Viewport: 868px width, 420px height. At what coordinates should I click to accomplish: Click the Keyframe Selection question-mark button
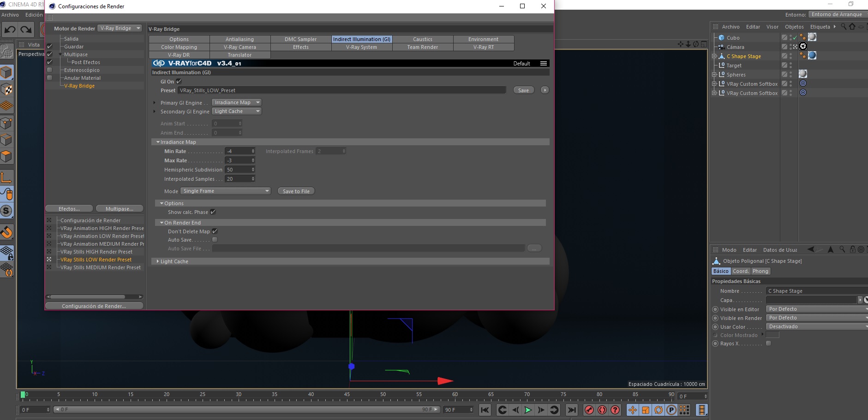(x=615, y=410)
